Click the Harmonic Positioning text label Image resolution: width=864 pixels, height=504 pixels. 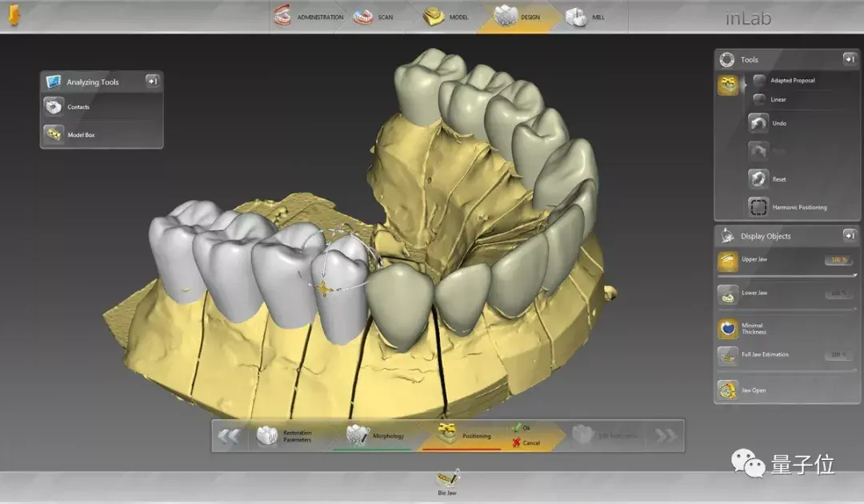tap(799, 208)
